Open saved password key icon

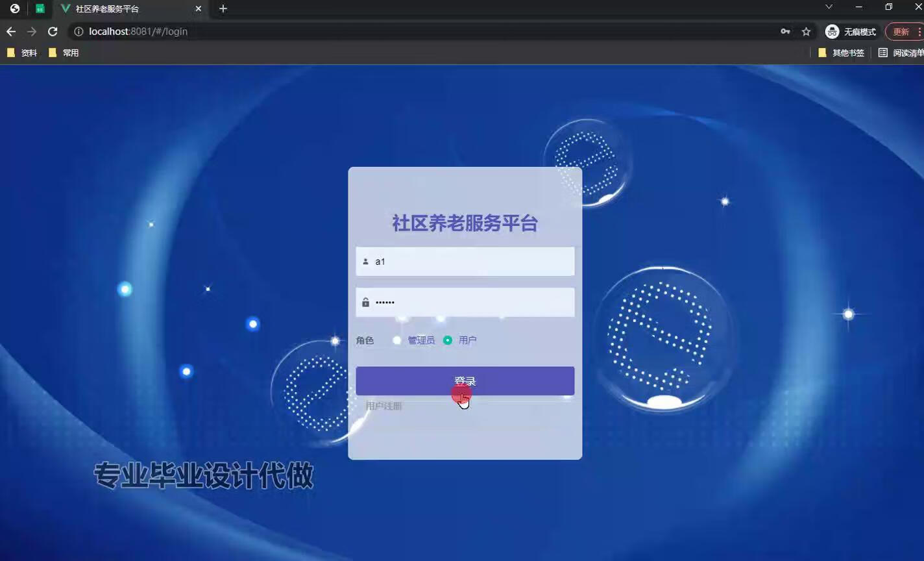tap(785, 31)
